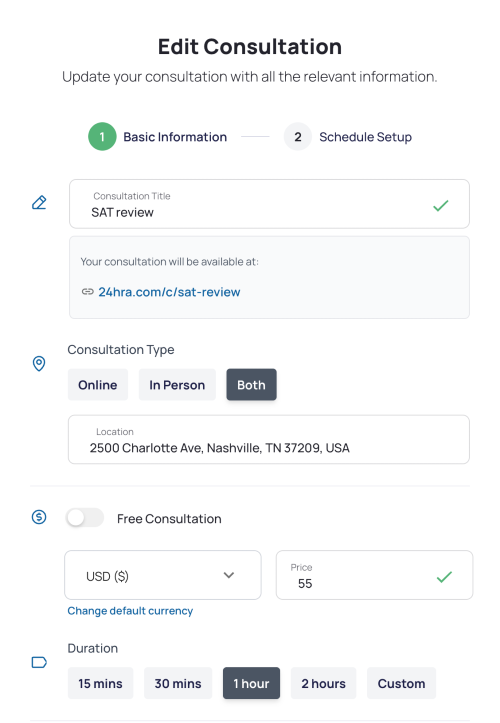This screenshot has width=500, height=723.
Task: Click the Consultation Title input field
Action: (x=269, y=204)
